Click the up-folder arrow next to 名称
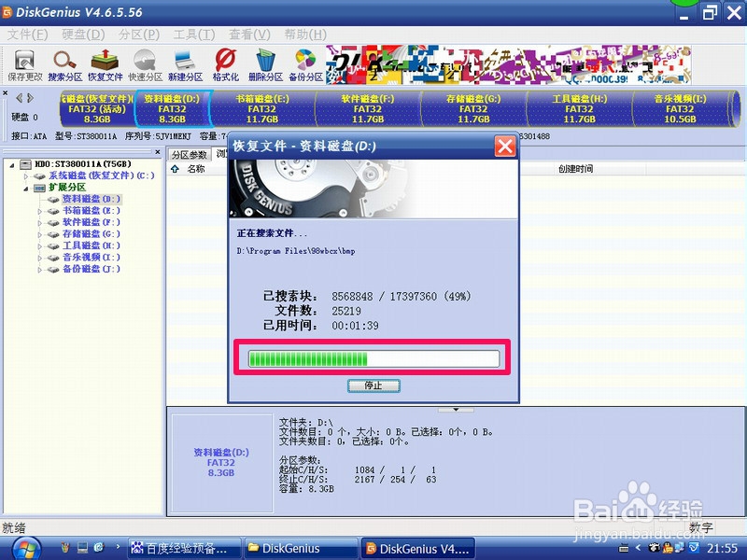The image size is (747, 560). coord(175,169)
